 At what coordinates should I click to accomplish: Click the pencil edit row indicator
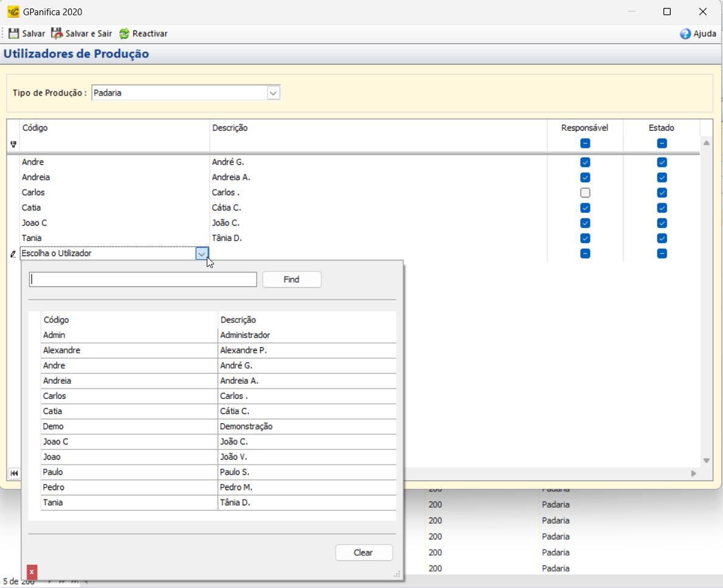pyautogui.click(x=13, y=254)
